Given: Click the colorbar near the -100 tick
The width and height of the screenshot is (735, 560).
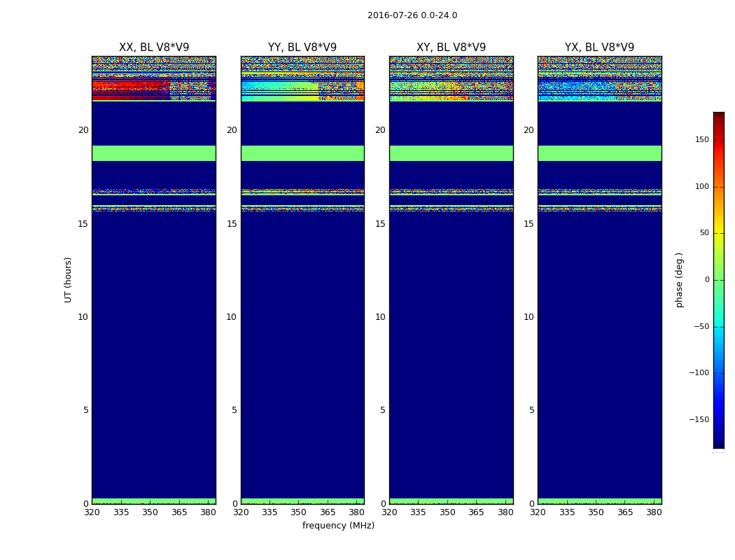Looking at the screenshot, I should click(719, 373).
